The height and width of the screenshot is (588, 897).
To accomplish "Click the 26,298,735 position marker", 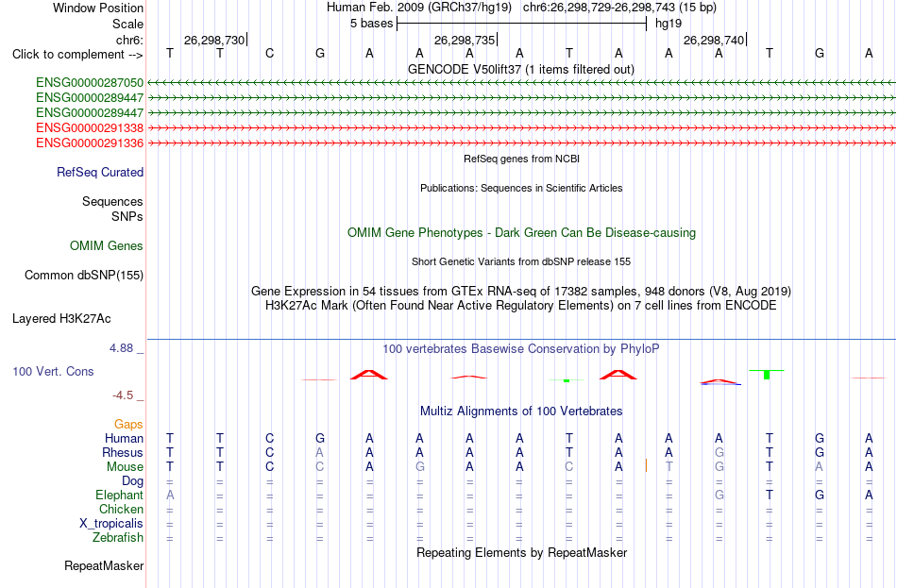I will [x=465, y=40].
